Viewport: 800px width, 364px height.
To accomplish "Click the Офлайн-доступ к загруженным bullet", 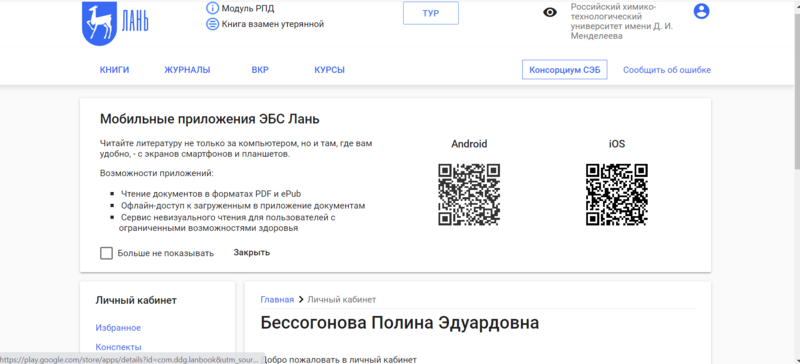I will (243, 206).
